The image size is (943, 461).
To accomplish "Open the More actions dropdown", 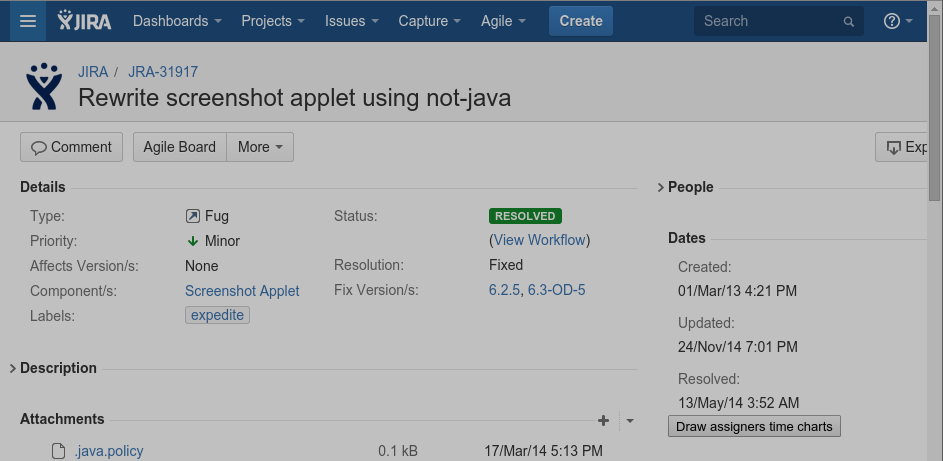I will tap(260, 147).
